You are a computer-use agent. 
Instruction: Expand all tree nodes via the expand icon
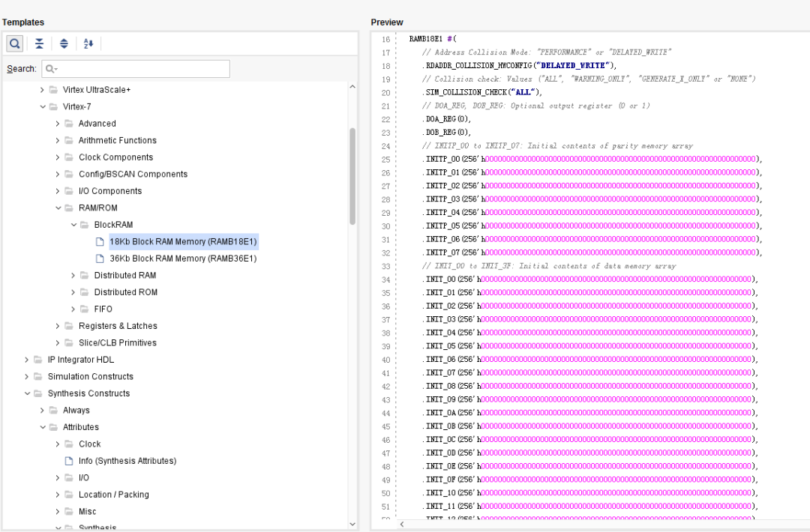(x=64, y=43)
